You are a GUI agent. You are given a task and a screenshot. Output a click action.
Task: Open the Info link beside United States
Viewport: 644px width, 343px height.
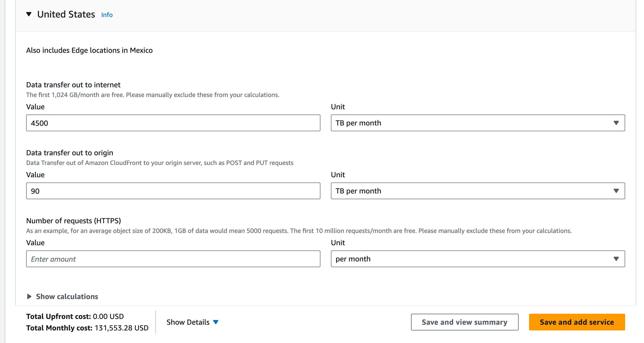pos(107,15)
